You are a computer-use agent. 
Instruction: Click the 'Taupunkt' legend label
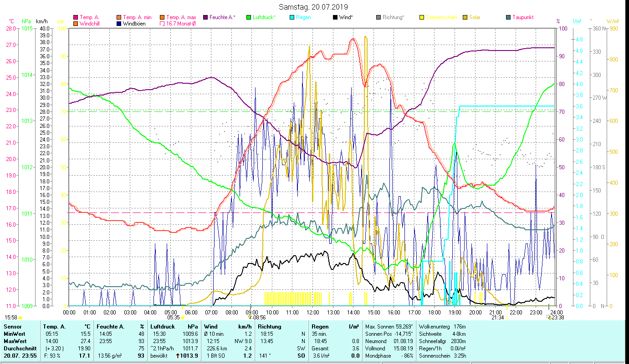coord(523,17)
